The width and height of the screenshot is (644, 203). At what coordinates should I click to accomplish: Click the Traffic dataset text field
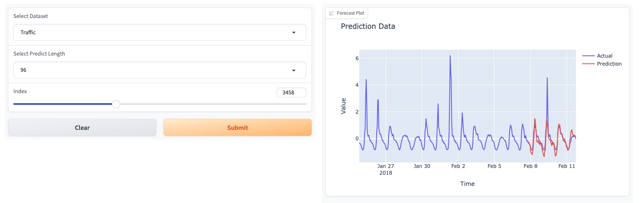pyautogui.click(x=150, y=33)
